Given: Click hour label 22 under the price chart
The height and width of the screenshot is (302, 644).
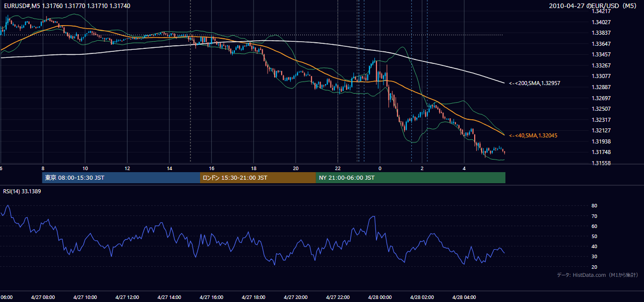Looking at the screenshot, I should click(338, 169).
